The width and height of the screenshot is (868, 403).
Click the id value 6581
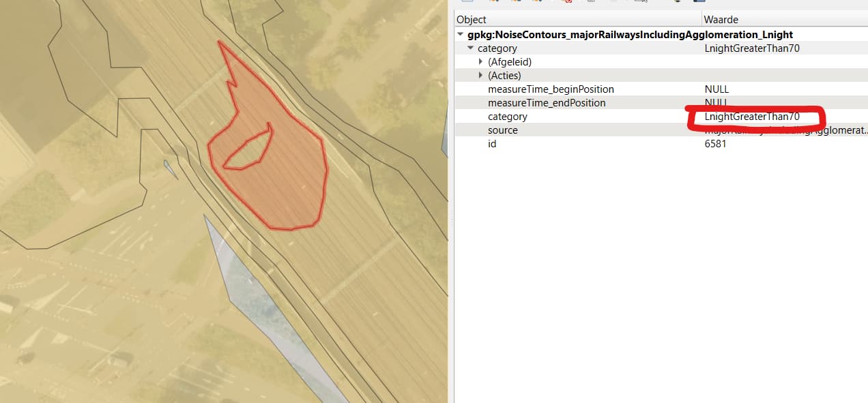[x=715, y=144]
